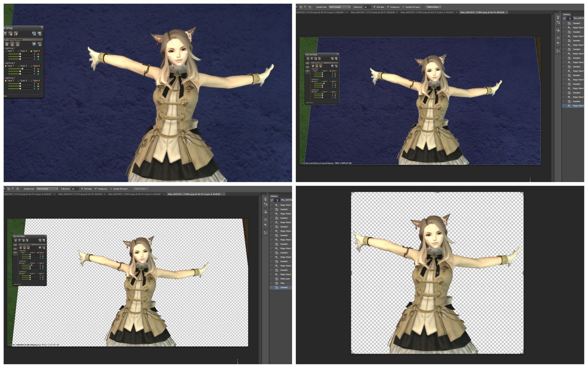Image resolution: width=588 pixels, height=368 pixels.
Task: Select Make Layer history state
Action: (x=281, y=279)
